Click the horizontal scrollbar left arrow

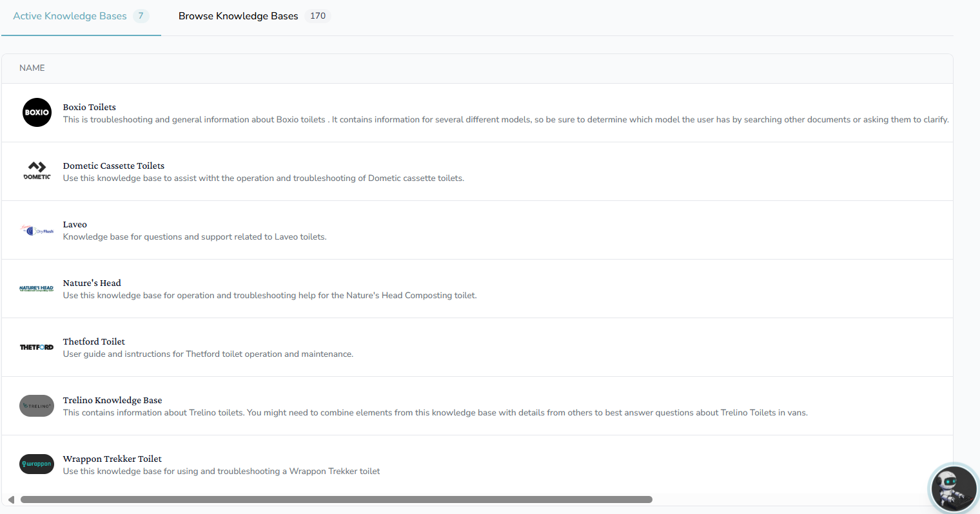11,500
